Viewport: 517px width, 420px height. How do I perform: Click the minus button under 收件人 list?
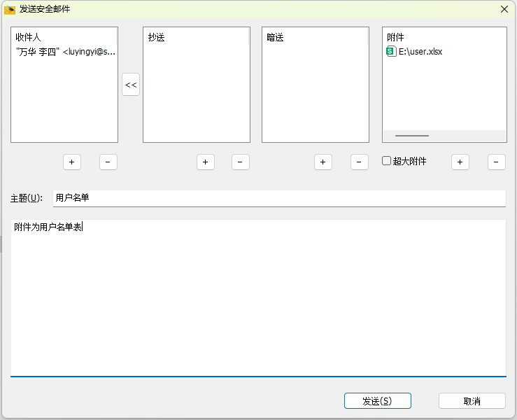[108, 162]
